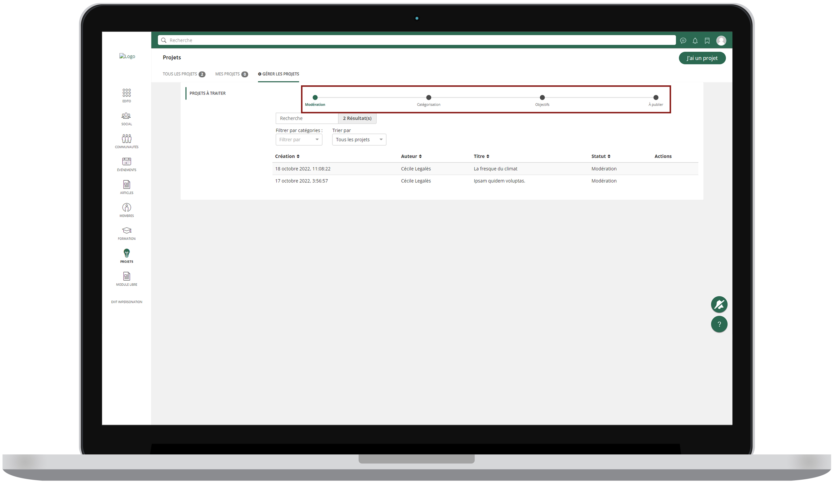Screen dimensions: 833x504
Task: Open the Edito section icon
Action: coord(126,93)
